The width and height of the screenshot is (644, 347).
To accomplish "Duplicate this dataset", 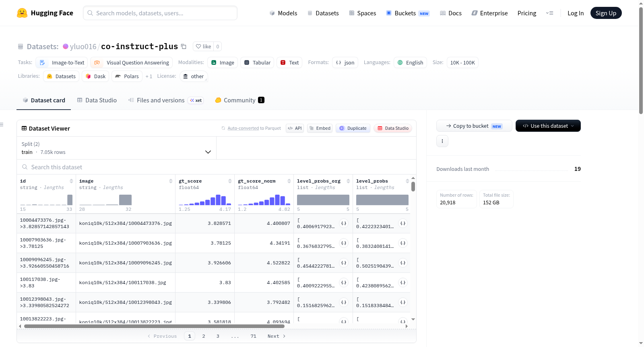I will point(353,128).
